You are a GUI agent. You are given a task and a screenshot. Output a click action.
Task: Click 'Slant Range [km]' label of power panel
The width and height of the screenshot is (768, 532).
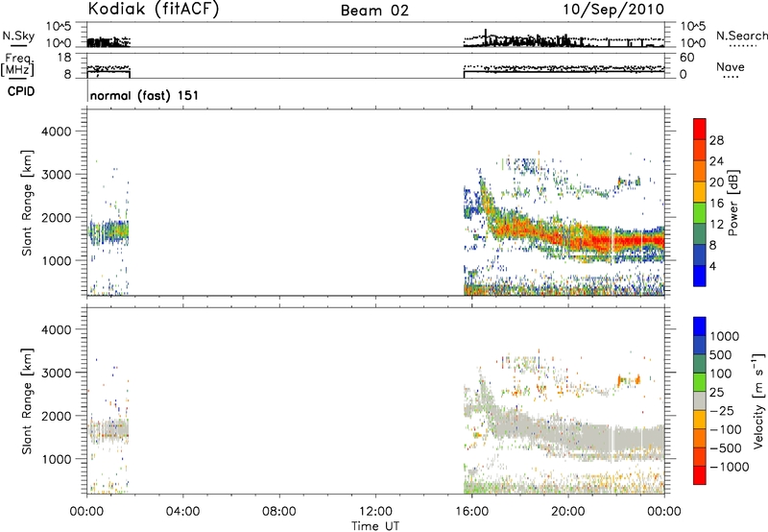pyautogui.click(x=27, y=204)
